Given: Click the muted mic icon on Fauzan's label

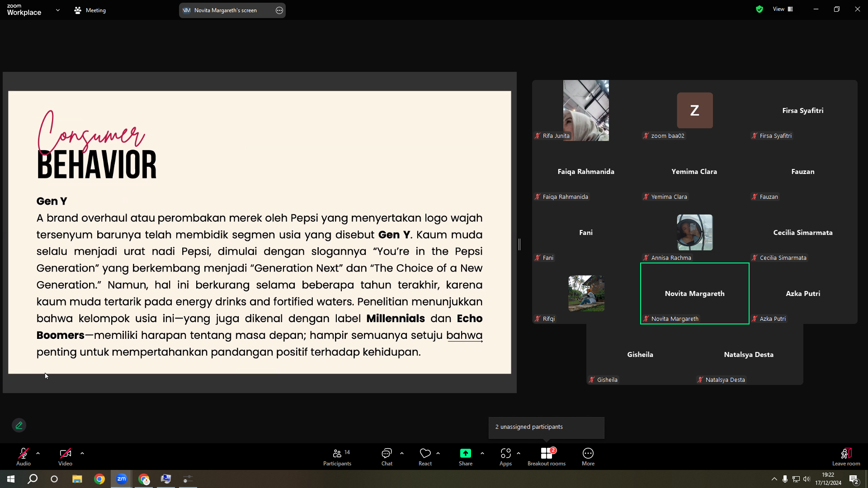Looking at the screenshot, I should pos(755,197).
